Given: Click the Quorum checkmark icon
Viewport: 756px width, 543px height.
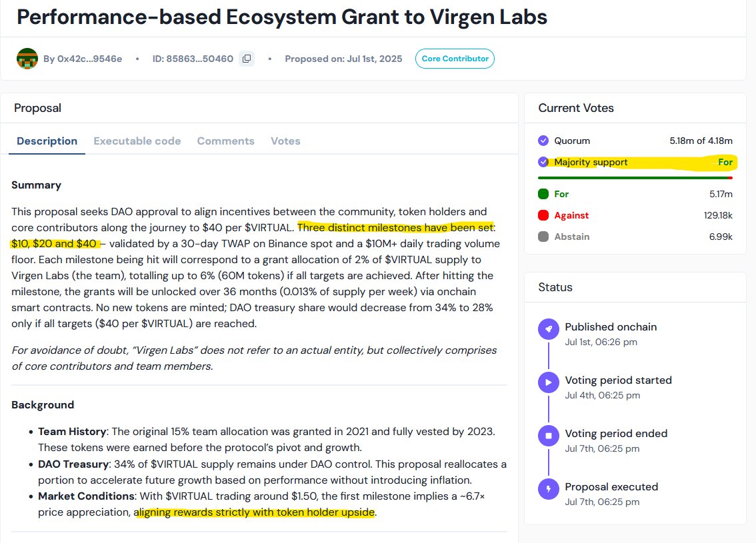Looking at the screenshot, I should [543, 141].
